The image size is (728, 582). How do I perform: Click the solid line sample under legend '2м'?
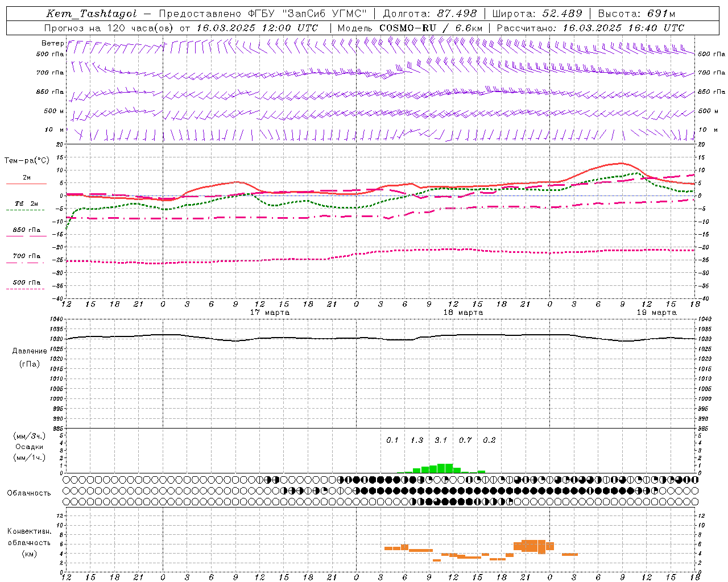(x=26, y=184)
